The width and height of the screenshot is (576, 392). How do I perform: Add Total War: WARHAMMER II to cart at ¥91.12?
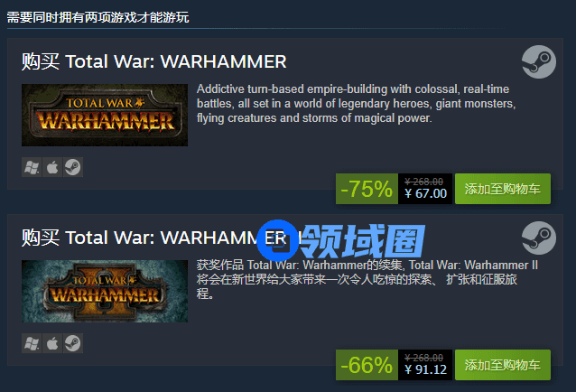pyautogui.click(x=503, y=365)
